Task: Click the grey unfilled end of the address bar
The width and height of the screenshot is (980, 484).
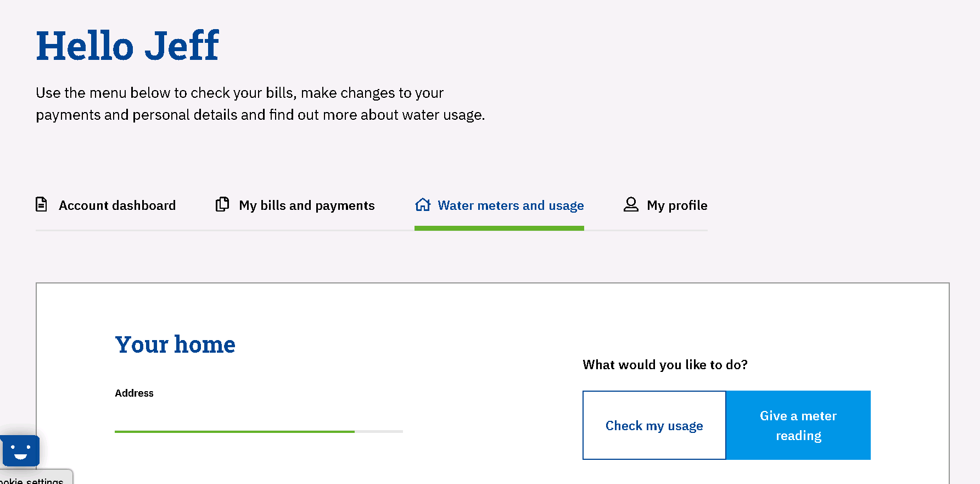Action: [x=379, y=432]
